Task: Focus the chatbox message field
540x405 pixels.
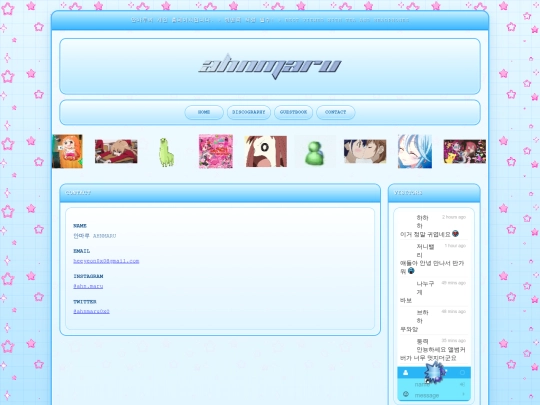Action: [436, 395]
